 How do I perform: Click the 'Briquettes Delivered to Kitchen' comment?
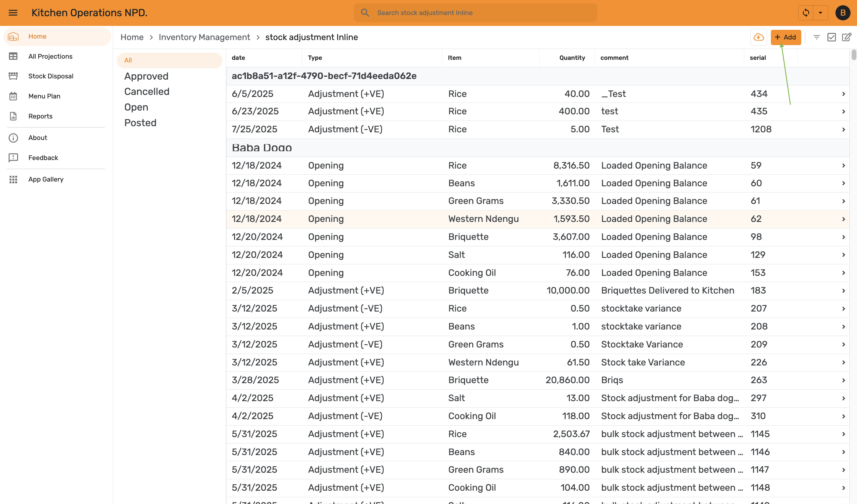click(667, 291)
